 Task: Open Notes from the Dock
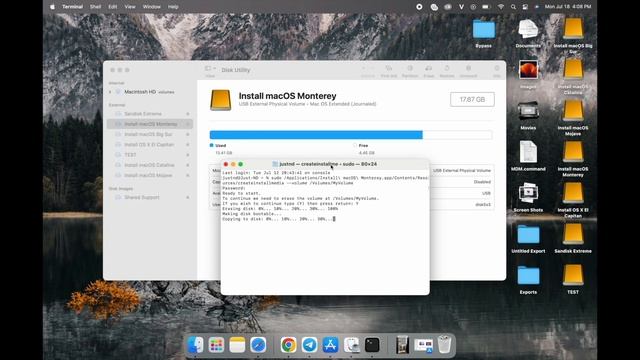pos(237,345)
